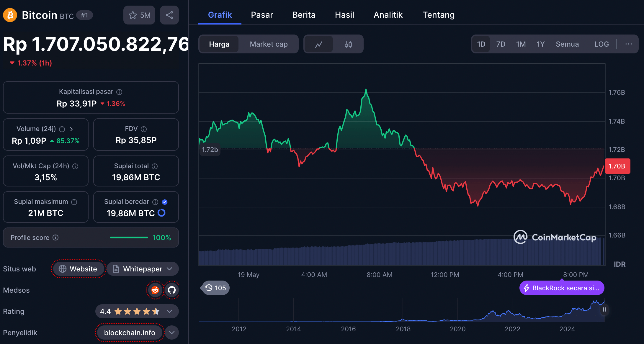Click the 105 history events badge
Screen dimensions: 644x344
point(216,288)
